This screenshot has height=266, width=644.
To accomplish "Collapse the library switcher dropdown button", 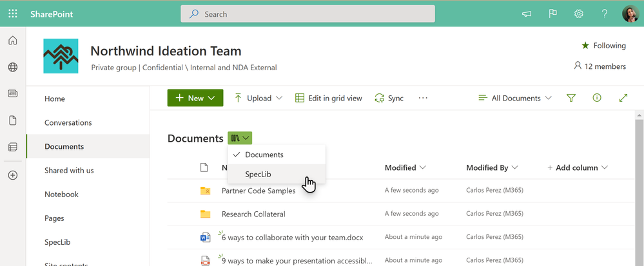I will click(240, 138).
